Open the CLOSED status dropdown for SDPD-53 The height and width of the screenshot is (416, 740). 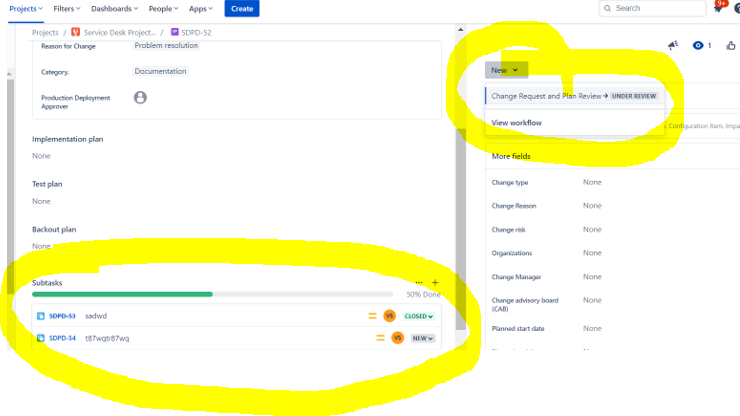click(x=419, y=316)
